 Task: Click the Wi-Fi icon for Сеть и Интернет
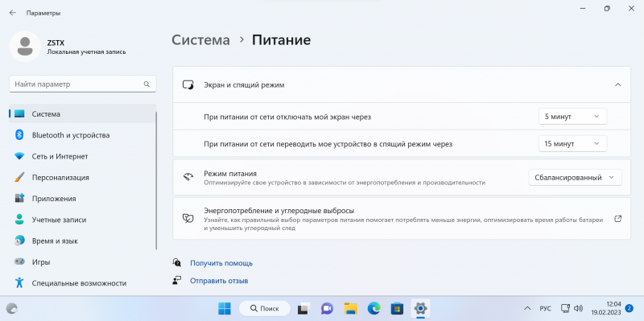(19, 156)
